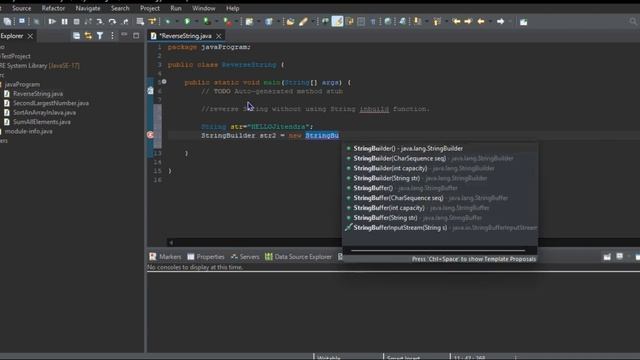Toggle Use Step Filters icon
Image resolution: width=640 pixels, height=360 pixels.
[152, 22]
